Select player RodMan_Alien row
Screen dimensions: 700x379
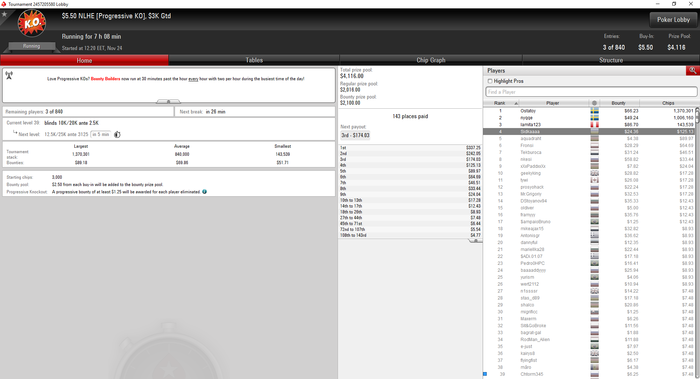pos(589,340)
